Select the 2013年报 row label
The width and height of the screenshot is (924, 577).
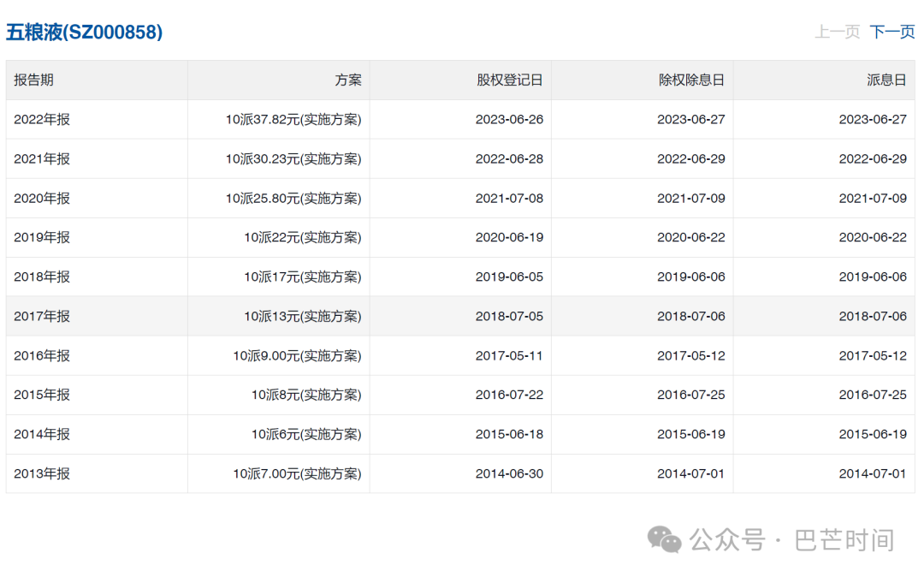pos(42,474)
